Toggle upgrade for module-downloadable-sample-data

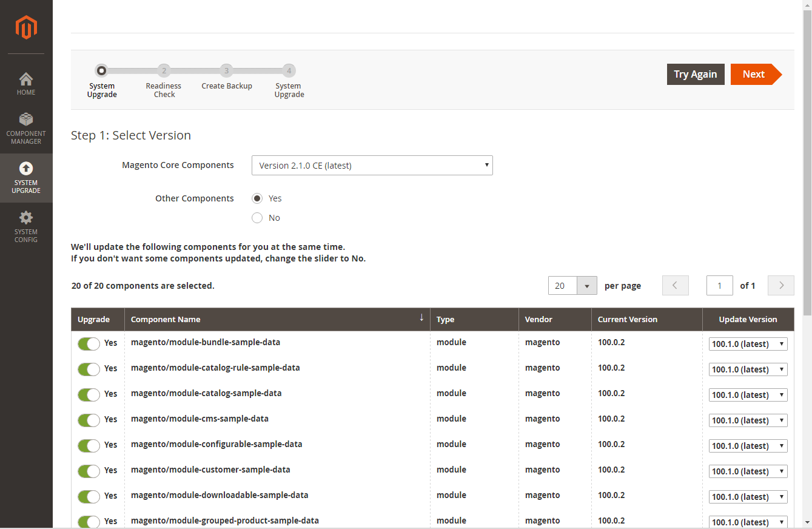click(x=89, y=497)
